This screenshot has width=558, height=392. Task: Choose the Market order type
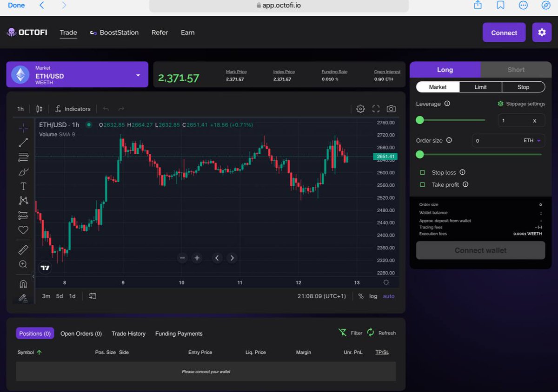(438, 87)
